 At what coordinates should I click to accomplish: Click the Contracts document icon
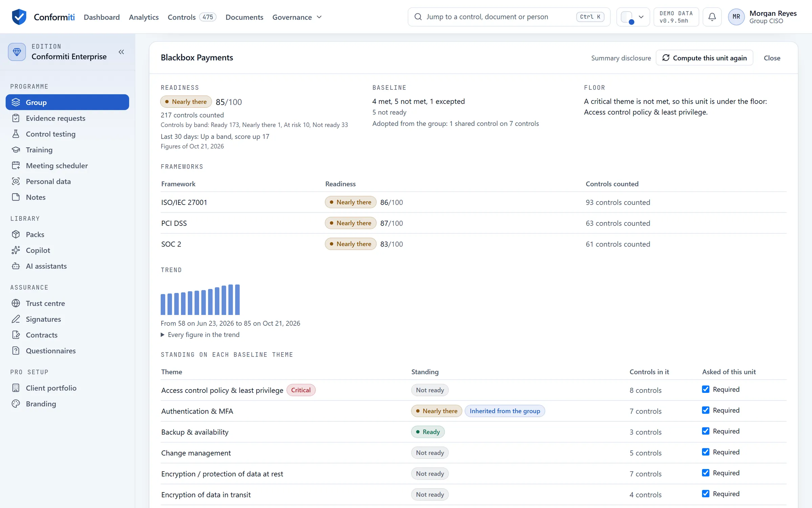tap(16, 335)
